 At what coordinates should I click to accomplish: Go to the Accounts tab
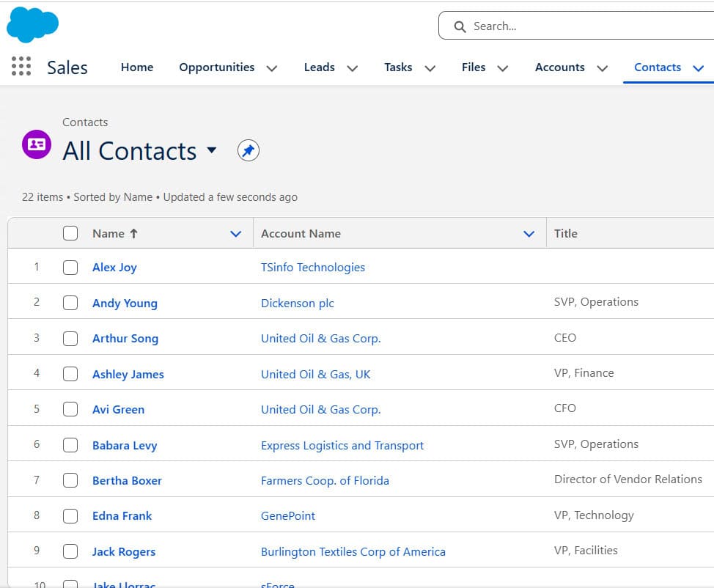[x=559, y=67]
